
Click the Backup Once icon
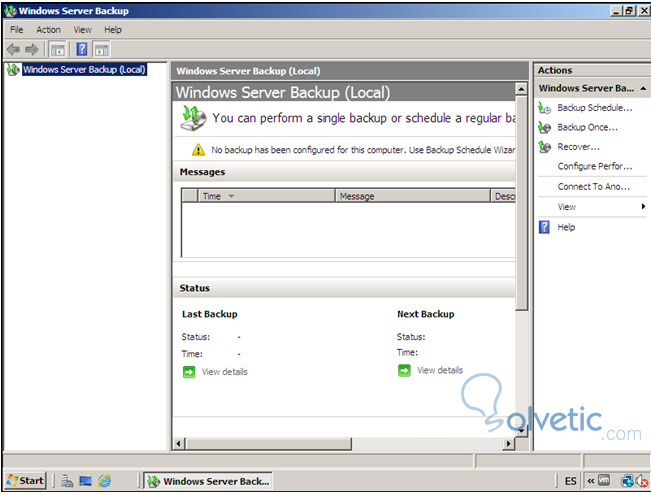(544, 127)
